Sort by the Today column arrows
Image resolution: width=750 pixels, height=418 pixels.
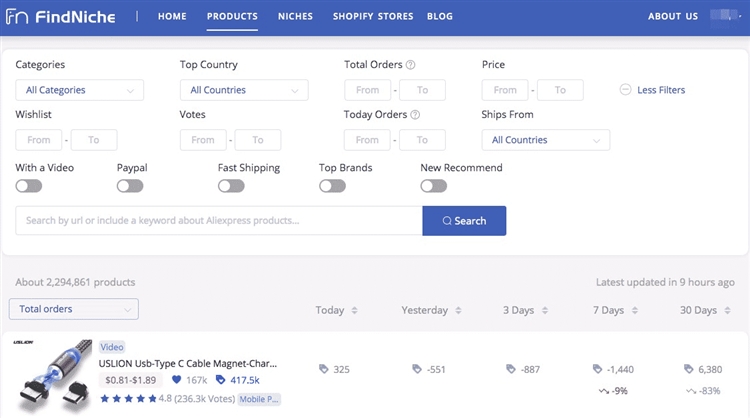[x=355, y=310]
